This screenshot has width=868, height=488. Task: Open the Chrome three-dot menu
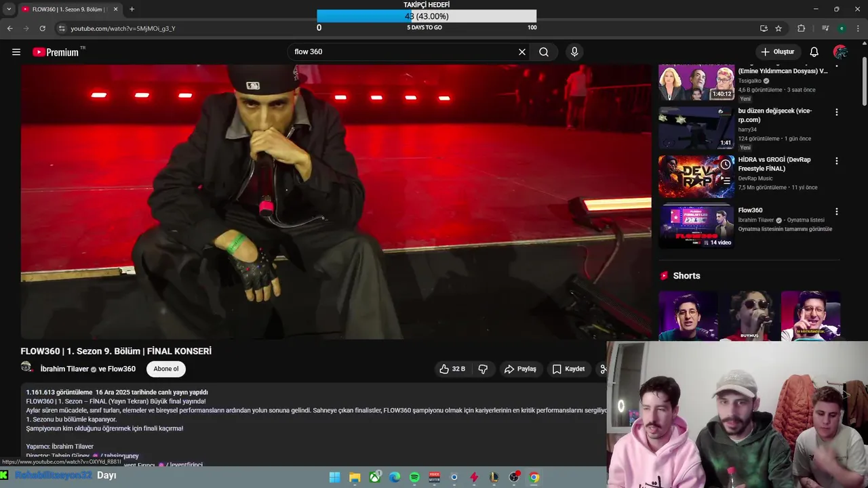click(x=859, y=28)
